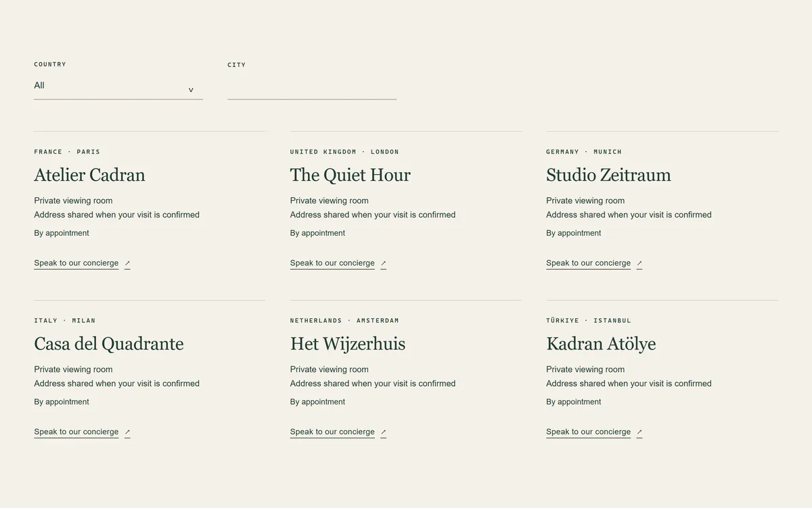The height and width of the screenshot is (508, 812).
Task: Click the arrow icon beside Studio Zeitraum's concierge link
Action: (639, 263)
